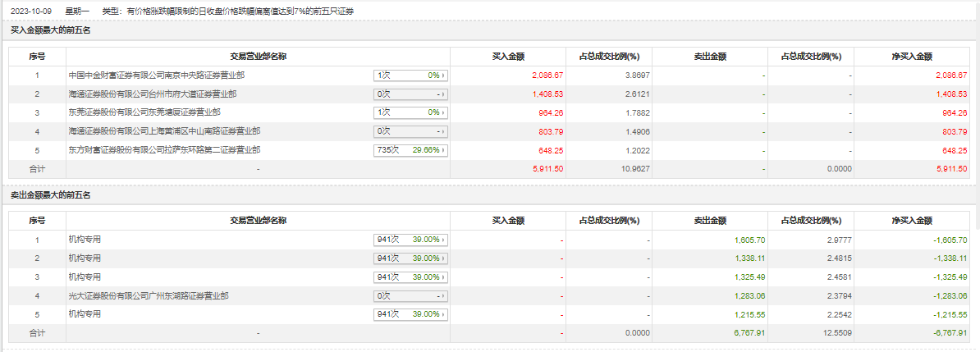This screenshot has width=980, height=352.
Task: Expand 941次 39.00% box in the -1,338.11 row
Action: click(x=410, y=258)
